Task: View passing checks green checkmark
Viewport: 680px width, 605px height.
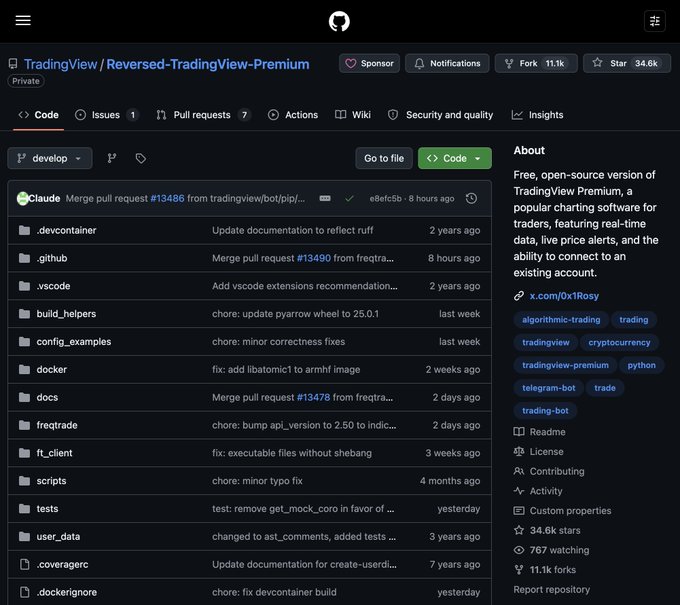Action: 349,199
